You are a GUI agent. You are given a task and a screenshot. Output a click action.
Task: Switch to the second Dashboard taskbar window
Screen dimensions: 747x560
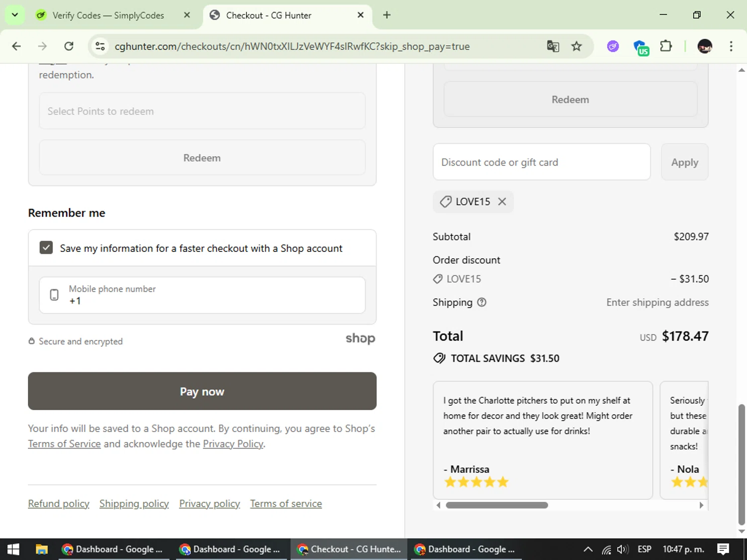231,549
